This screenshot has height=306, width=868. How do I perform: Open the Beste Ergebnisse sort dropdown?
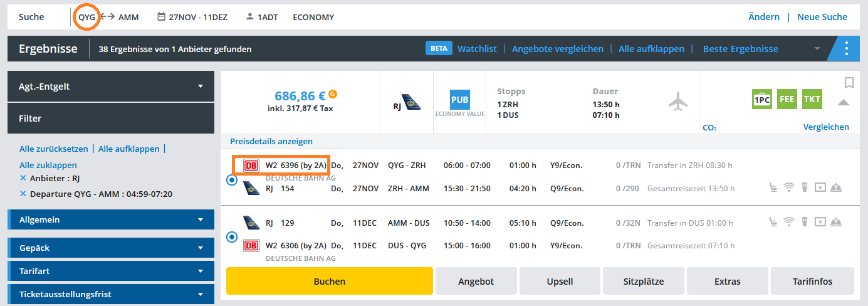point(761,48)
